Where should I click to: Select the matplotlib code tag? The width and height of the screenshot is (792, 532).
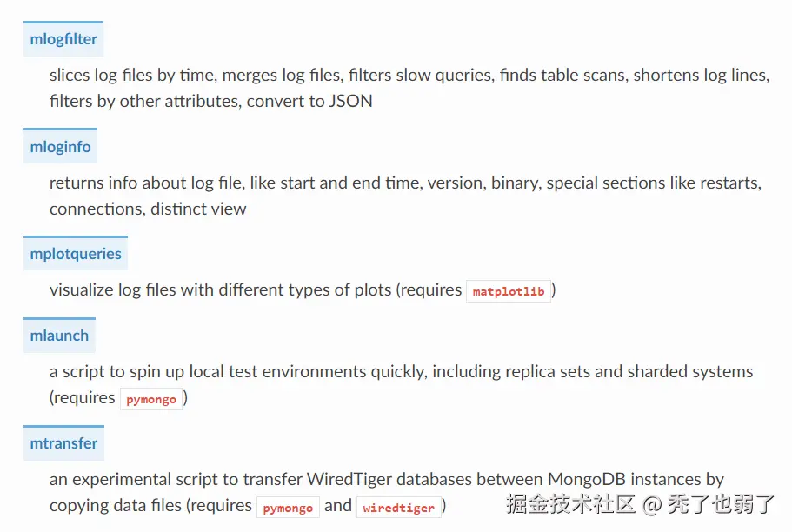508,291
